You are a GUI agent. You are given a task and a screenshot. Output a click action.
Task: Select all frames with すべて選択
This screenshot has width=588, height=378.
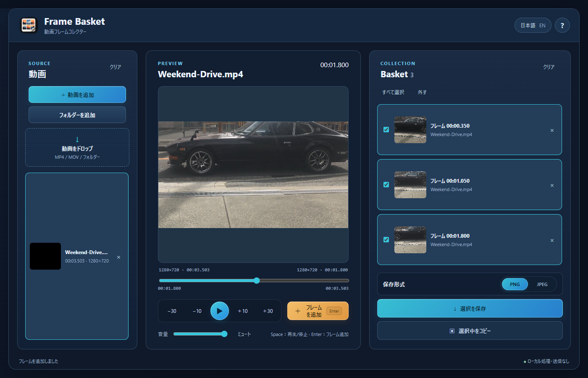point(393,92)
